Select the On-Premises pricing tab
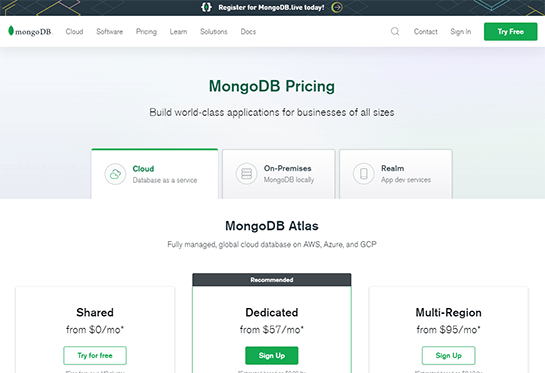The image size is (545, 373). coord(279,174)
